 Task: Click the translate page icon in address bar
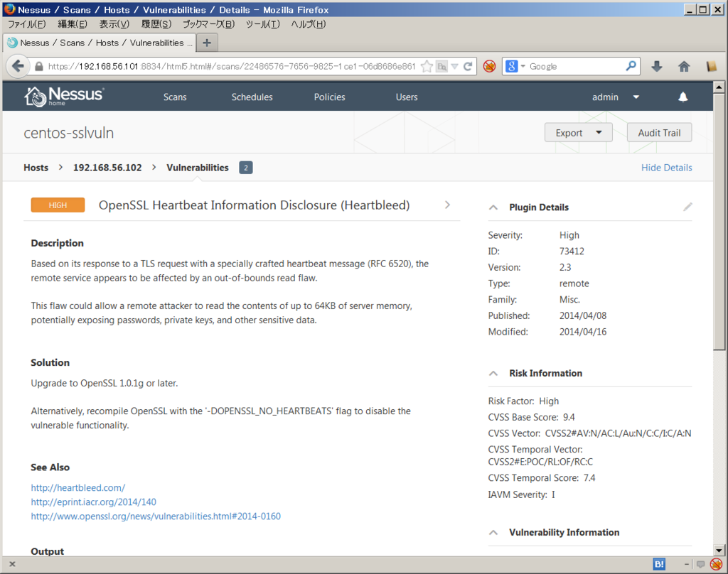(441, 66)
